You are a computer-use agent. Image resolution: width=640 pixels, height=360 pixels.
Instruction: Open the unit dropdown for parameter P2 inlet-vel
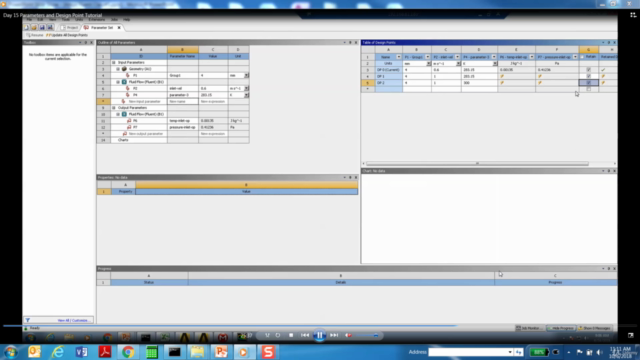click(246, 89)
